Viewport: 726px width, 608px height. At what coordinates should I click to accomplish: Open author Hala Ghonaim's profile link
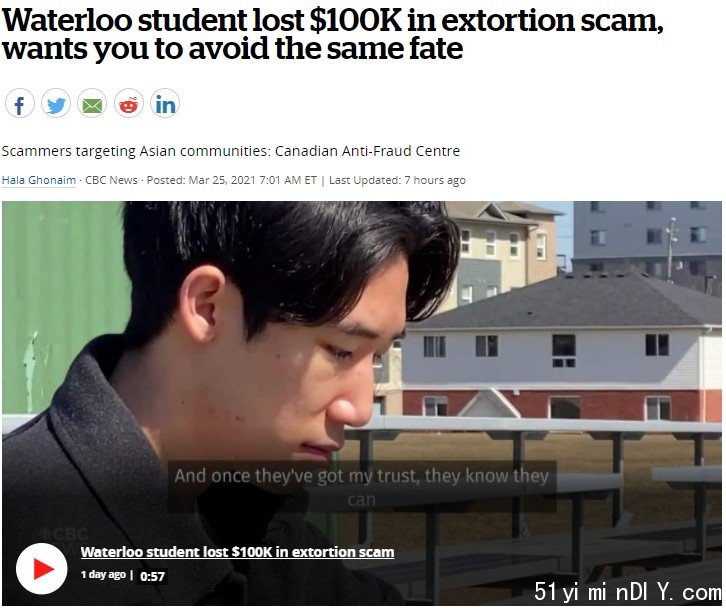pos(39,180)
